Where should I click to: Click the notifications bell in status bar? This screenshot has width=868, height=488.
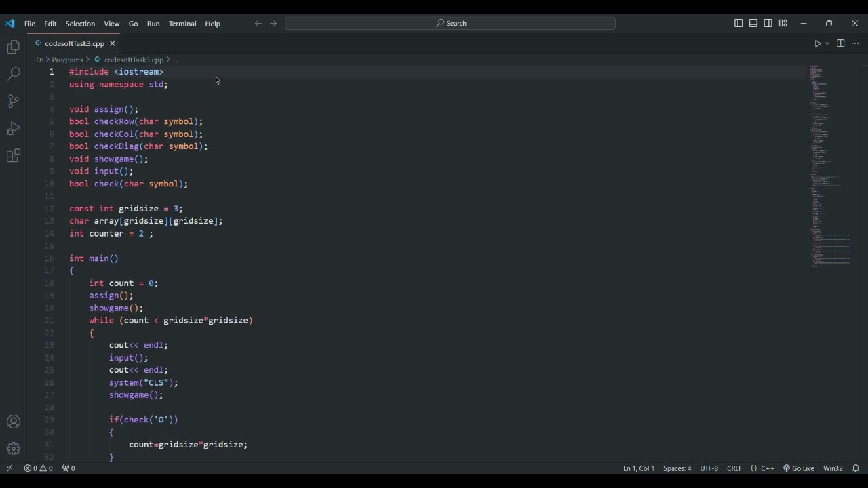click(x=855, y=468)
